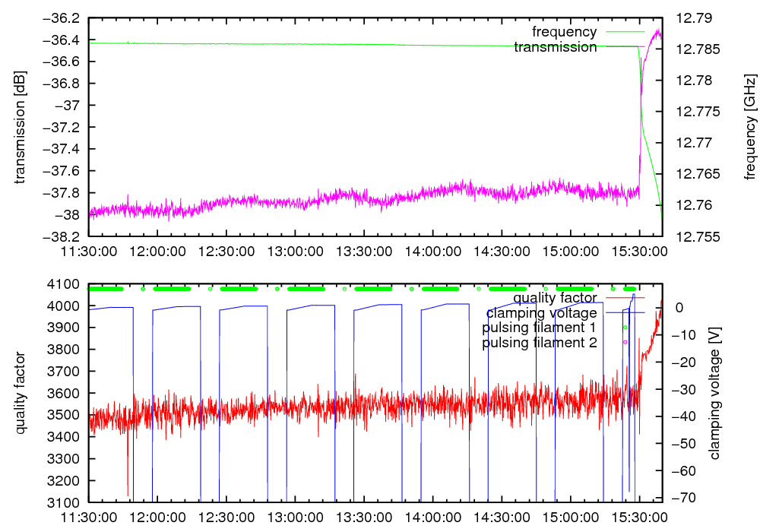The image size is (760, 532).
Task: Select the "transmission" legend label
Action: point(556,47)
